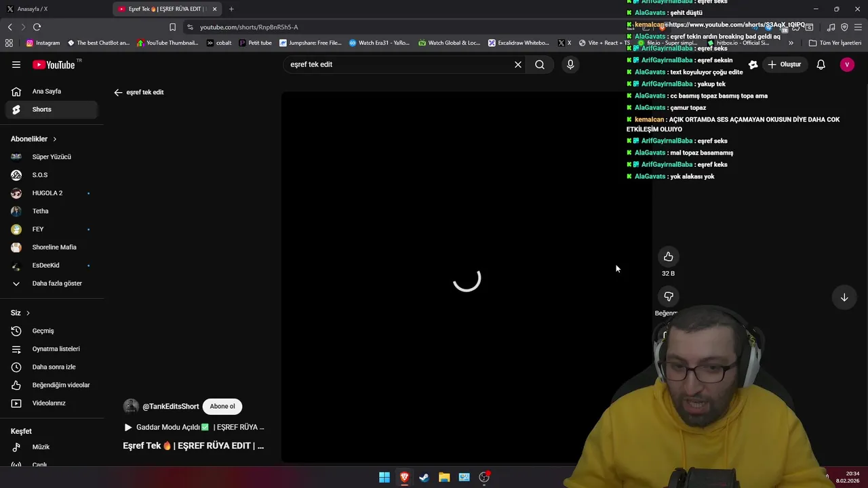Open the Tetha subscription channel
The height and width of the screenshot is (488, 868).
51,211
